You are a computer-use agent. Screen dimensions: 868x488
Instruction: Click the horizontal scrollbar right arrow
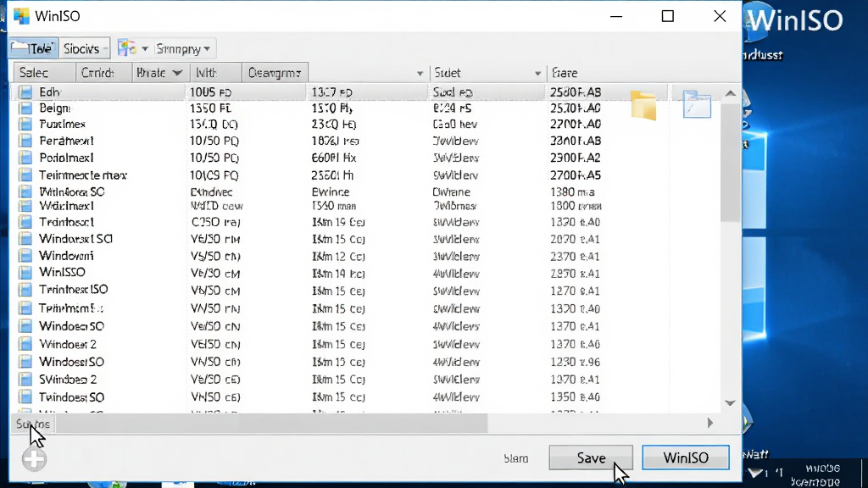[x=710, y=424]
